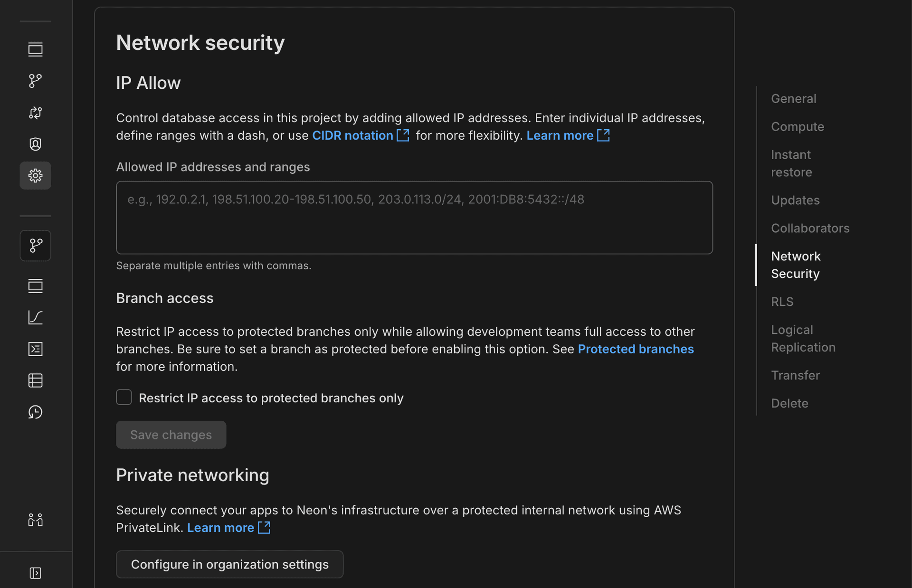
Task: Click the allowed IP addresses input field
Action: (414, 218)
